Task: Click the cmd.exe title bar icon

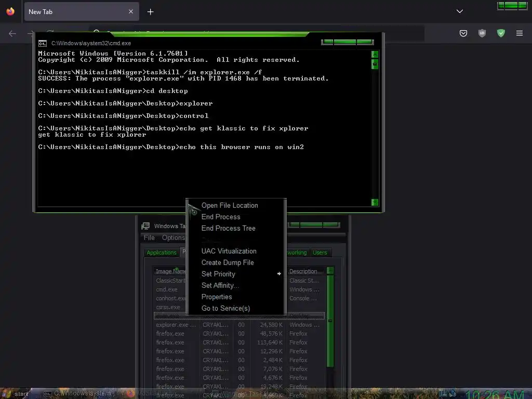Action: tap(43, 44)
